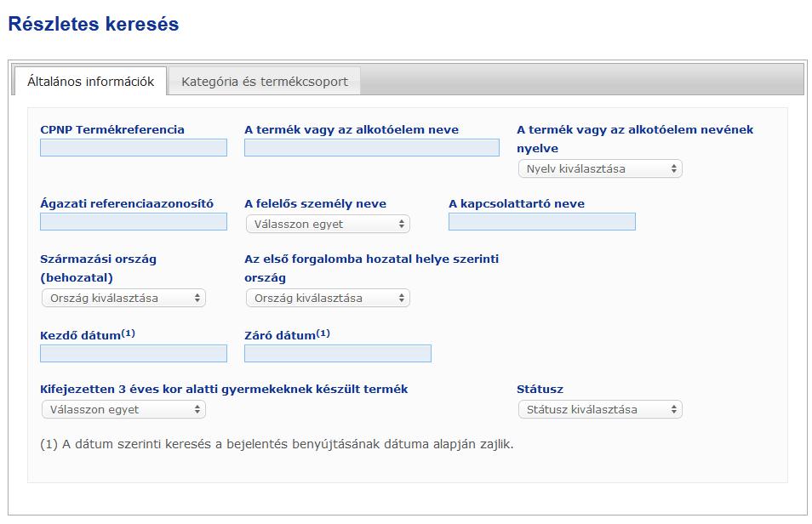Click the A kapcsolattartó neve input field
This screenshot has height=524, width=812.
click(542, 222)
